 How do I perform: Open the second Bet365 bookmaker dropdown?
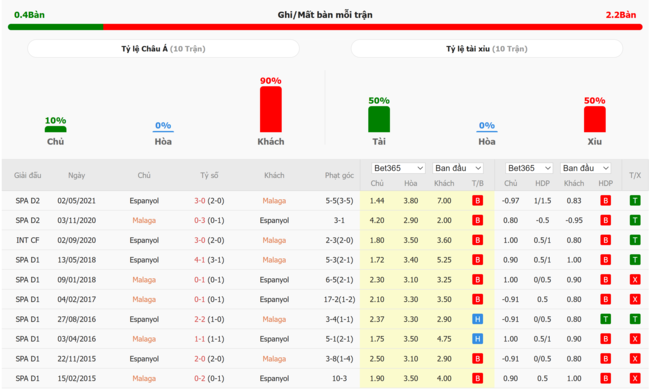[x=529, y=168]
